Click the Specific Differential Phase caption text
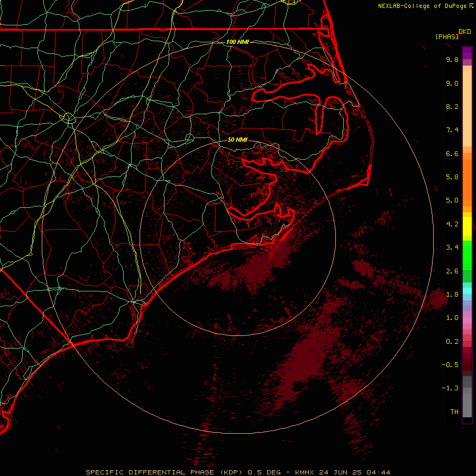This screenshot has width=476, height=476. [x=237, y=472]
